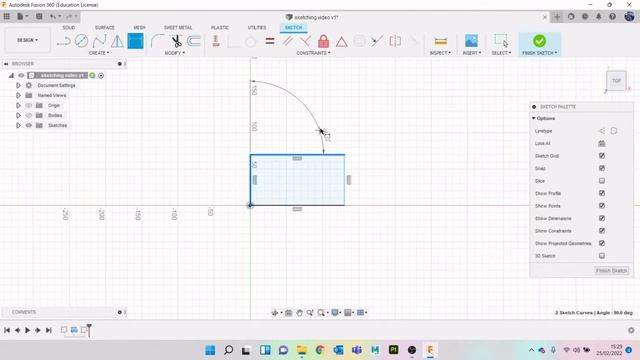This screenshot has height=360, width=640.
Task: Expand the Sketches folder
Action: coord(18,125)
